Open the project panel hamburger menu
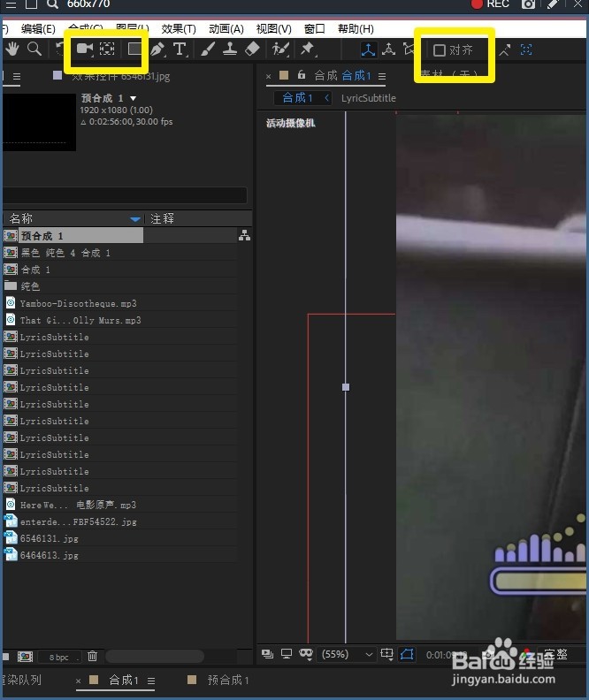This screenshot has height=700, width=589. [17, 76]
